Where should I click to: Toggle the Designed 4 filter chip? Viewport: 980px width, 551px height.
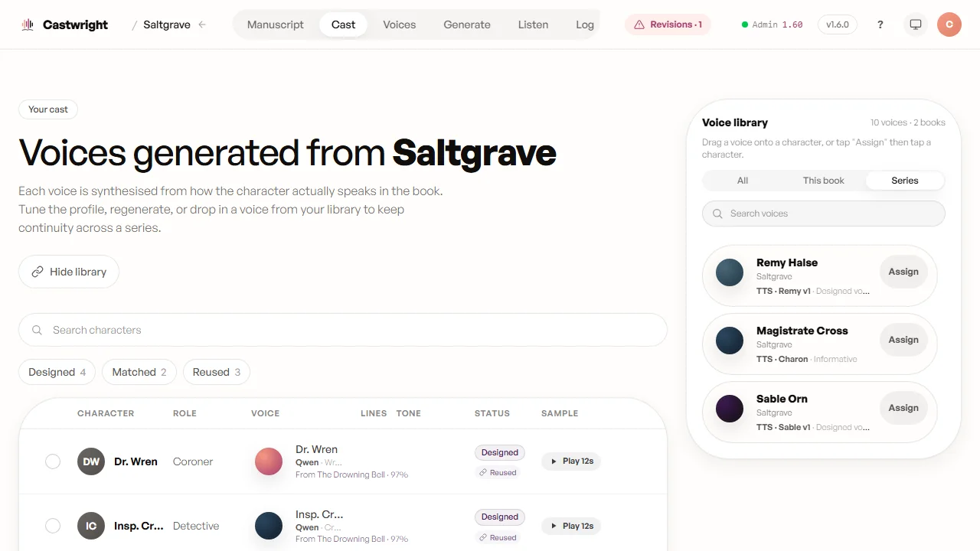pyautogui.click(x=57, y=372)
